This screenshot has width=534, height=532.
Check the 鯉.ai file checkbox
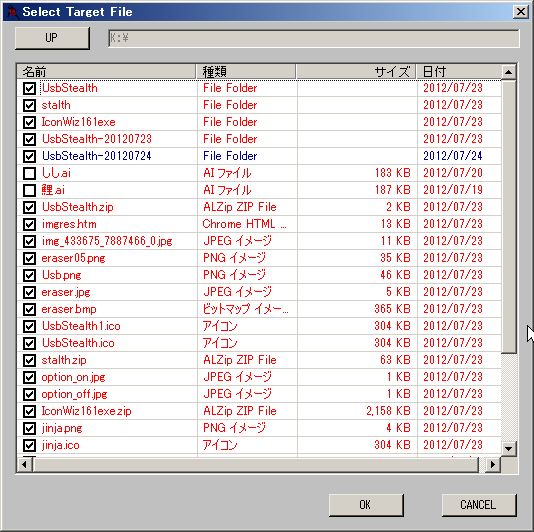pyautogui.click(x=29, y=190)
